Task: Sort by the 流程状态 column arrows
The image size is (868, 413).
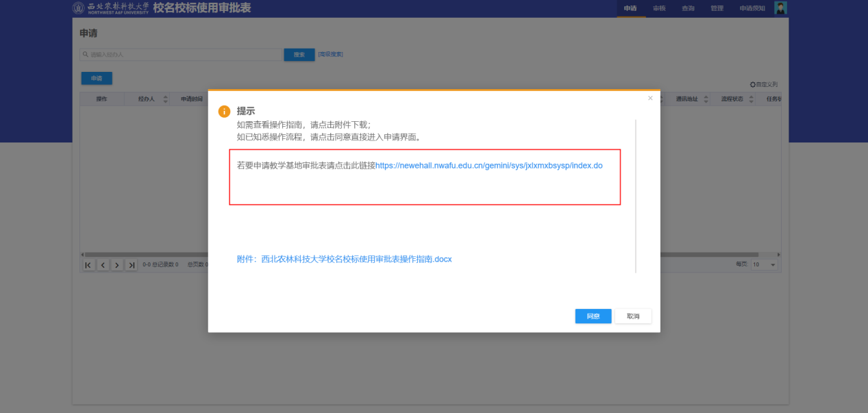Action: click(x=751, y=99)
